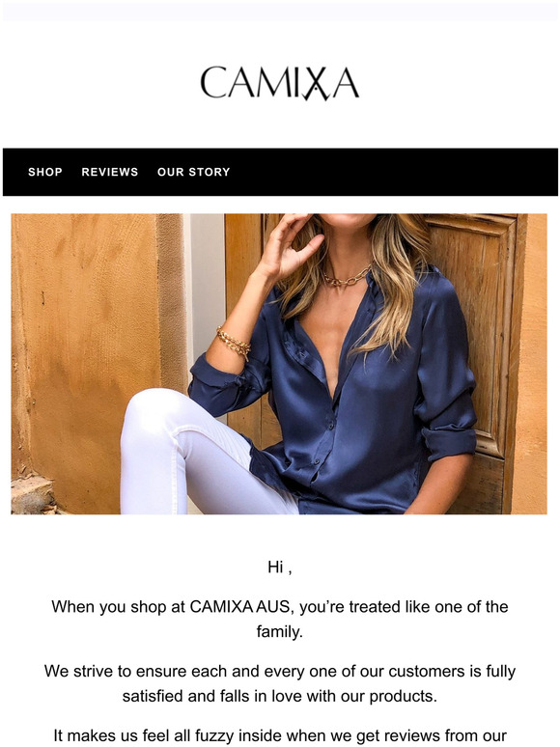Open the SHOP navigation link
The height and width of the screenshot is (747, 560).
click(45, 172)
